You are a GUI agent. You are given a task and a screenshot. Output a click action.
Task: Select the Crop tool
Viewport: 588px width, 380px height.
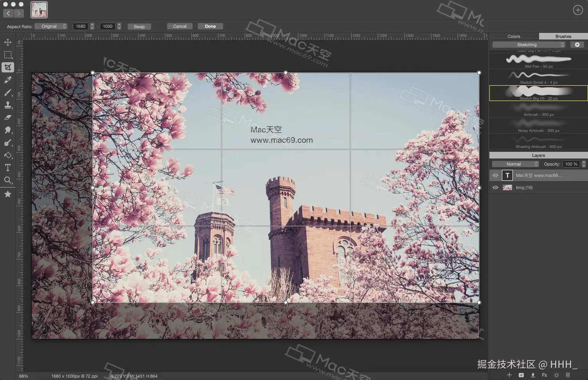(x=8, y=67)
